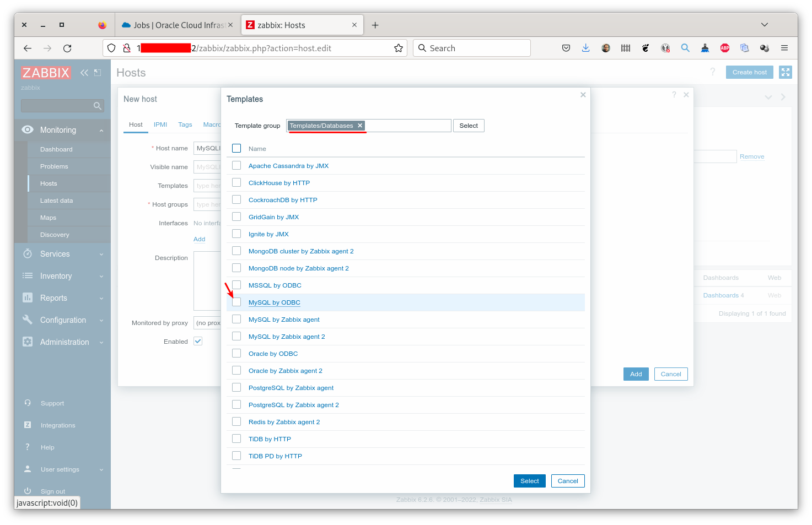Click the help question mark icon
The width and height of the screenshot is (812, 525).
click(x=712, y=72)
